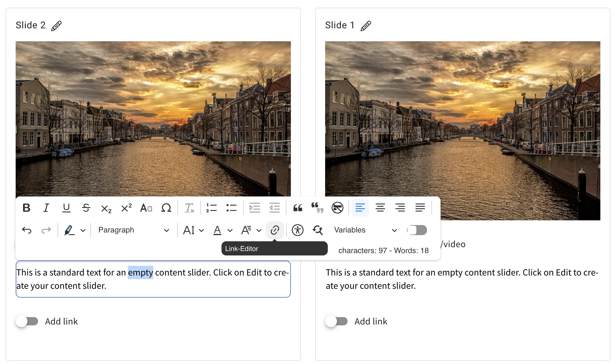The image size is (616, 364).
Task: Edit the Slide 2 title
Action: 56,26
